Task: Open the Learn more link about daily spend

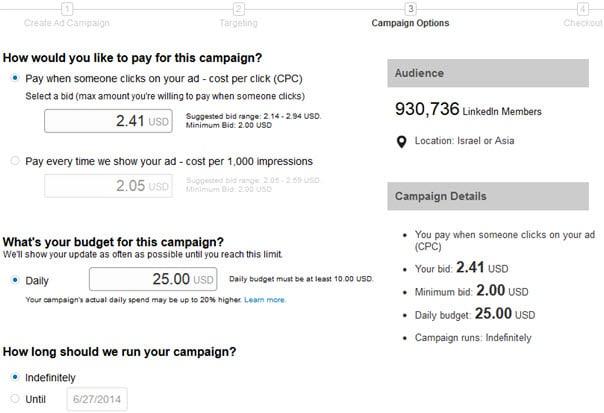Action: pos(265,300)
